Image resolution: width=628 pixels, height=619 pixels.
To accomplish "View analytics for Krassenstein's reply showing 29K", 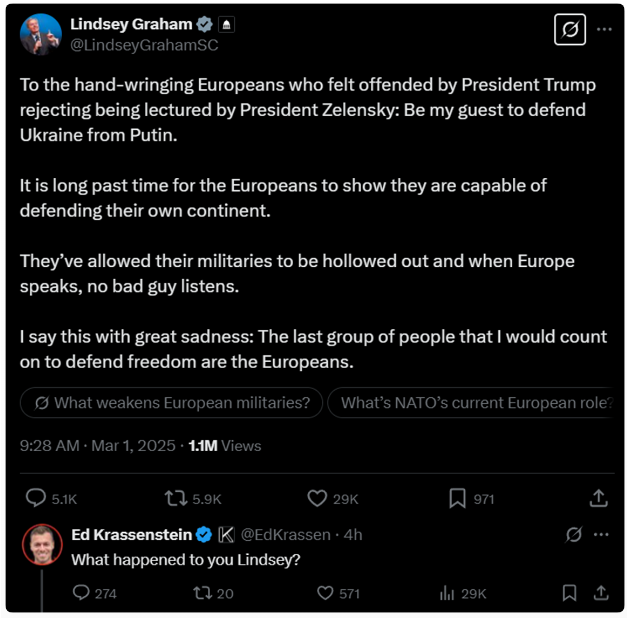I will pos(447,593).
